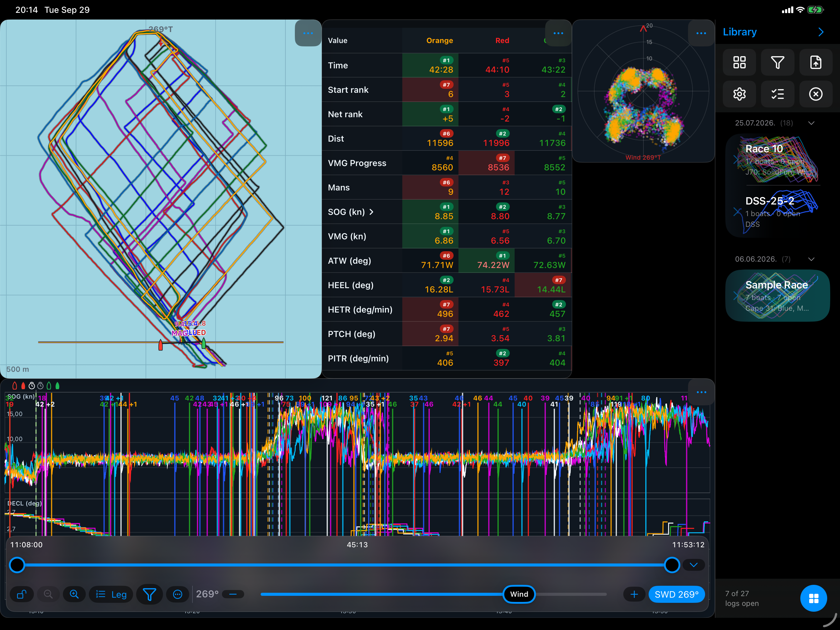This screenshot has width=840, height=630.
Task: Open timeline filter funnel
Action: click(x=149, y=594)
